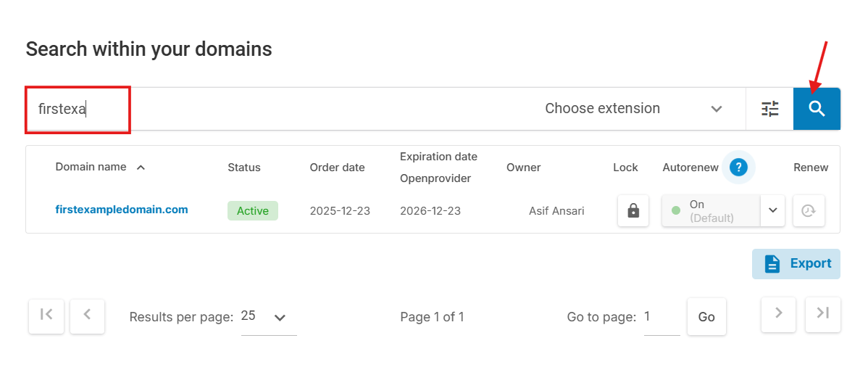Click the blue magnifier search icon
The image size is (868, 375).
click(817, 109)
